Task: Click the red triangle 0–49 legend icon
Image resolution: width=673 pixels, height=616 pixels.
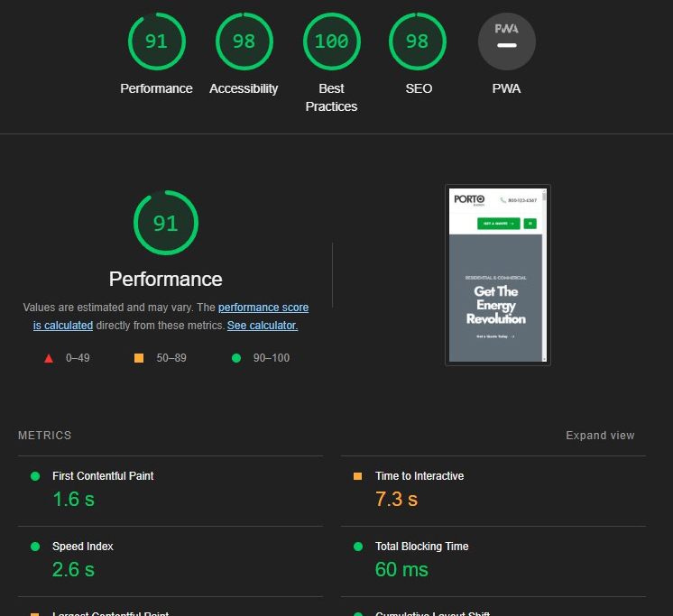Action: pyautogui.click(x=49, y=358)
